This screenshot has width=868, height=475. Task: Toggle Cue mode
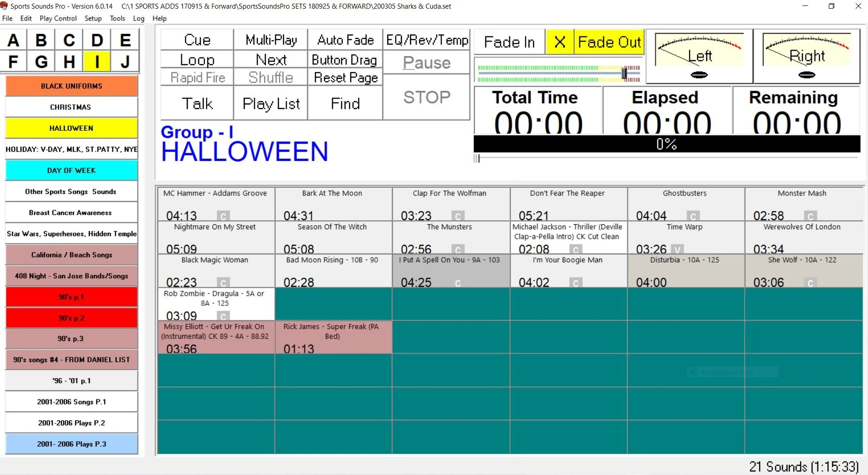(x=197, y=40)
